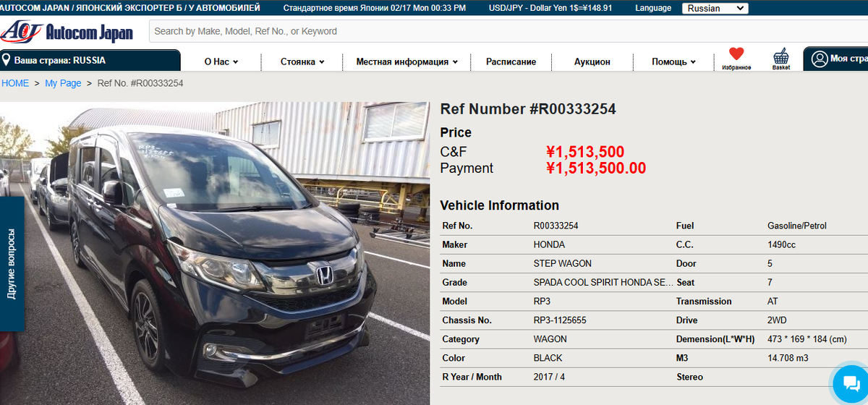Open the Другие вопросы side tab

click(x=12, y=264)
